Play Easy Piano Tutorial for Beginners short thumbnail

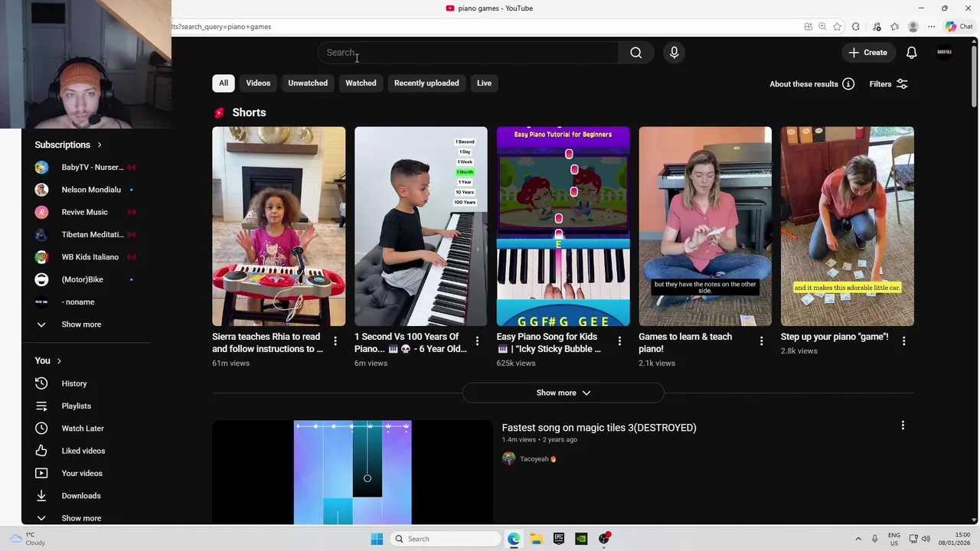point(563,227)
